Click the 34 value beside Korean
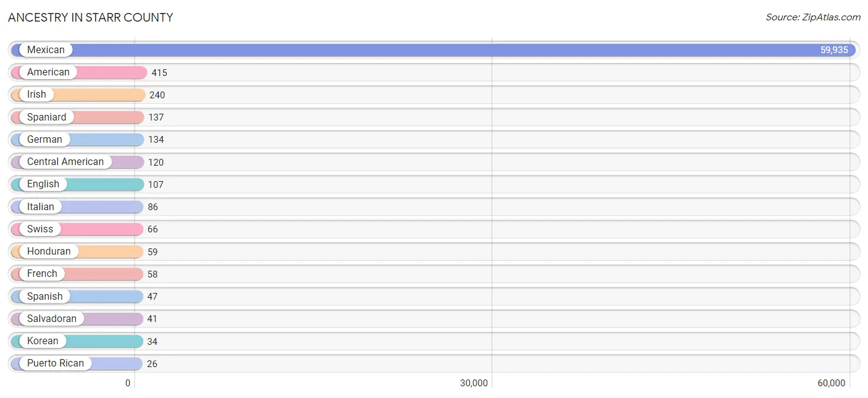Image resolution: width=868 pixels, height=398 pixels. point(152,341)
